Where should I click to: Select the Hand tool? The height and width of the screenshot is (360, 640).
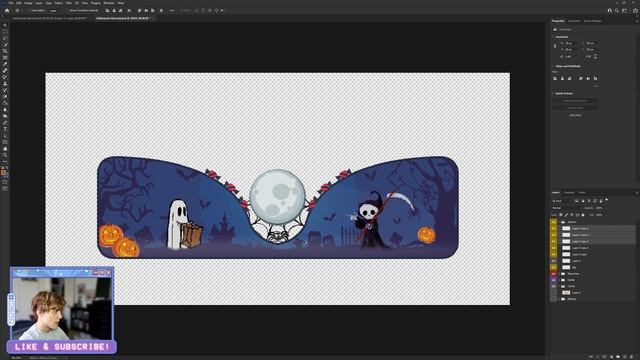coord(5,149)
